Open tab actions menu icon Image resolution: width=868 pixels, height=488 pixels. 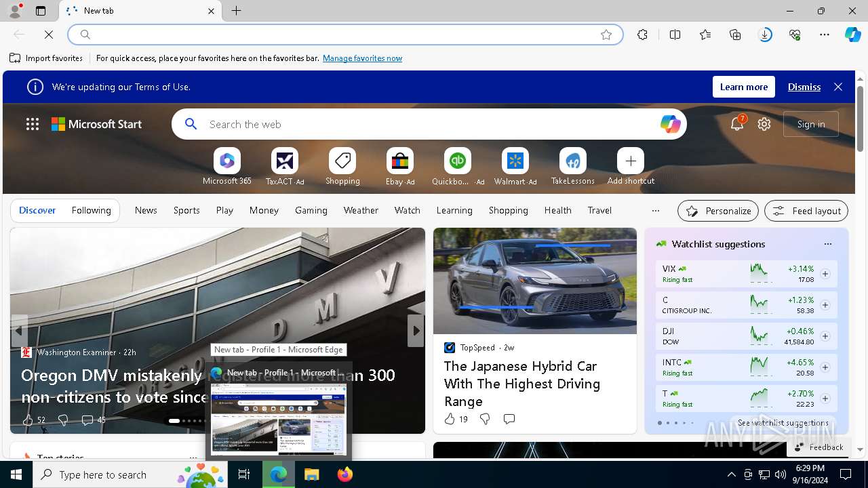tap(41, 11)
